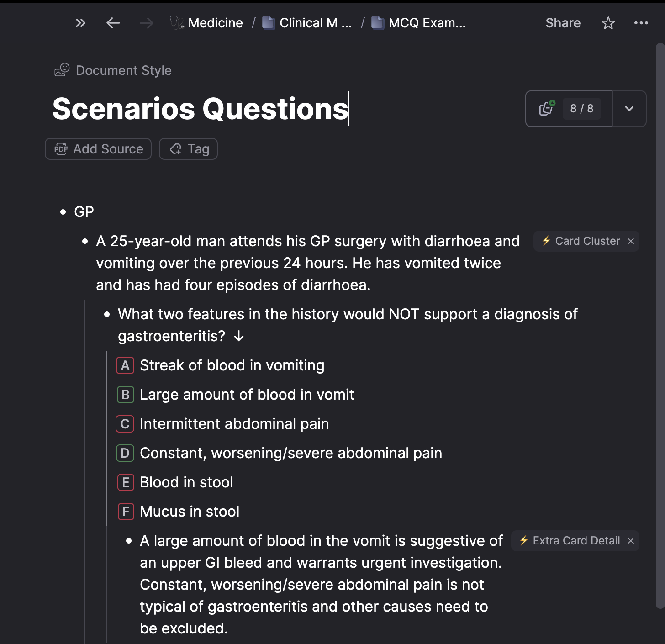Toggle answer option D Constant abdominal pain
665x644 pixels.
pyautogui.click(x=125, y=453)
